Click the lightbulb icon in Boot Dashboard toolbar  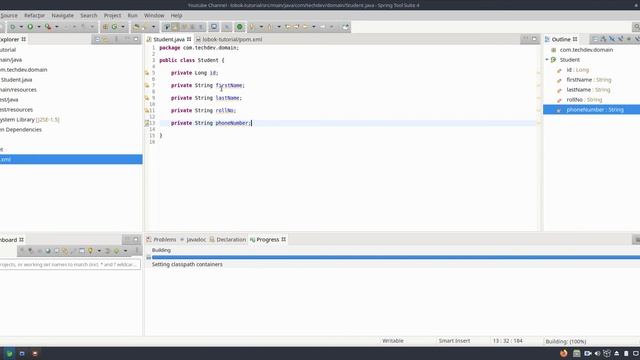click(x=91, y=251)
